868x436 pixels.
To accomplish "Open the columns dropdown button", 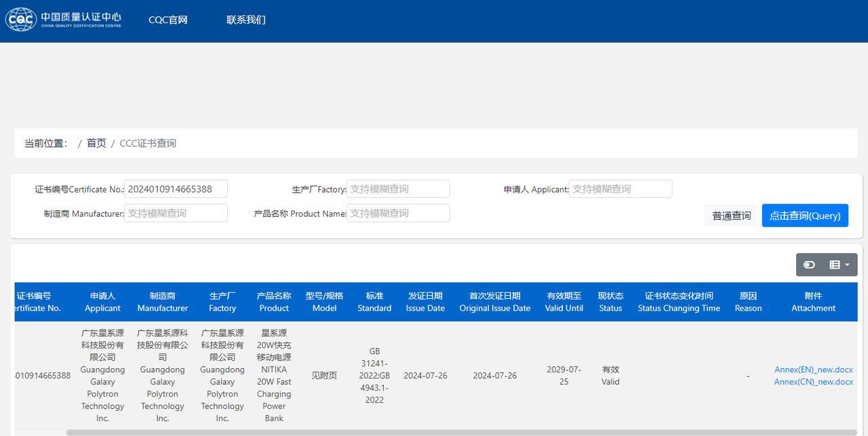I will click(x=840, y=264).
